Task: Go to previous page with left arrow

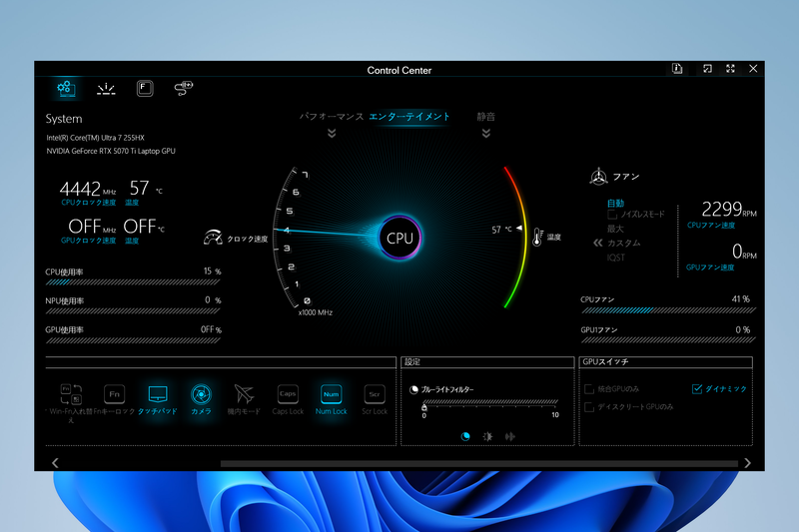Action: [55, 463]
